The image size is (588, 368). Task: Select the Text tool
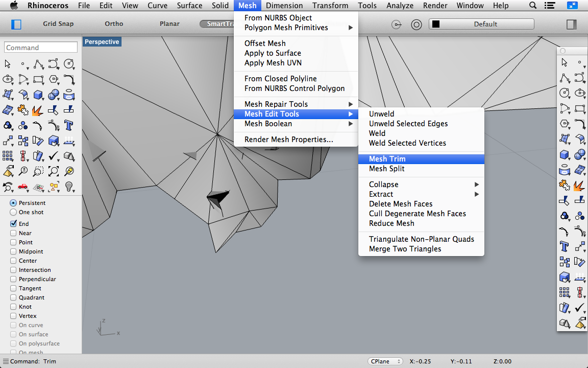(x=69, y=125)
